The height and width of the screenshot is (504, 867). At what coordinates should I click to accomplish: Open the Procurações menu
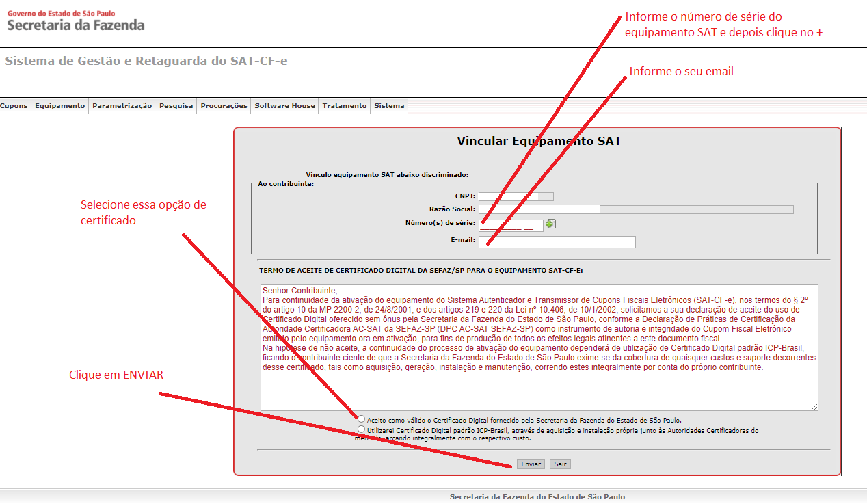point(224,106)
